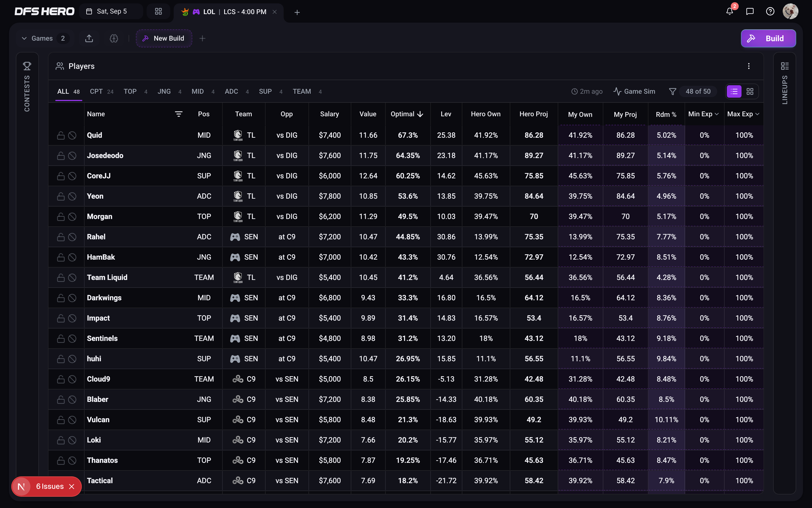Open the Sat, Sep 5 date picker
Screen dimensions: 812x508
coord(111,11)
